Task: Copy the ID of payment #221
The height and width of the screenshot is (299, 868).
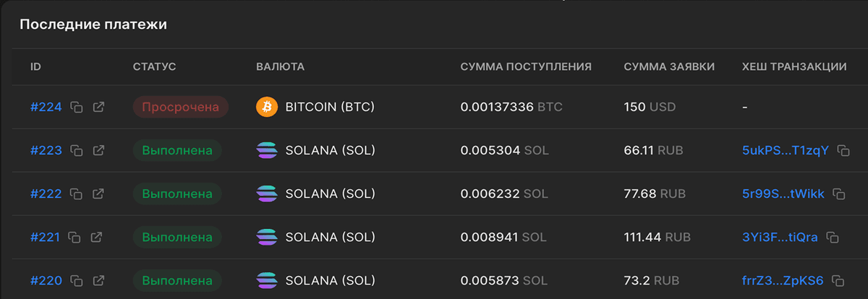Action: click(x=75, y=238)
